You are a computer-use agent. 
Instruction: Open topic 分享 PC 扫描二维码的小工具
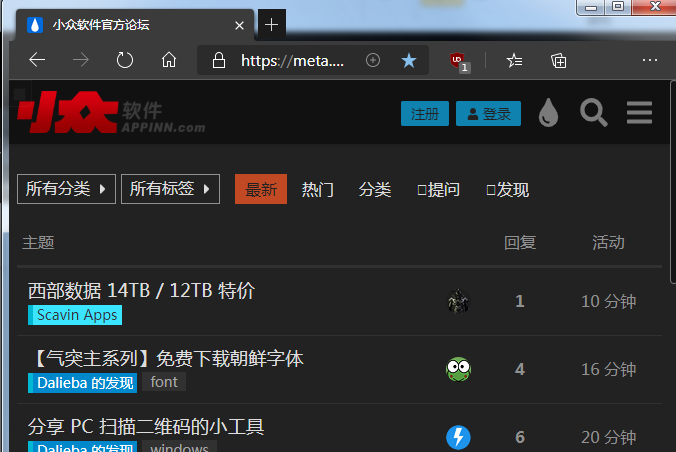pos(146,427)
